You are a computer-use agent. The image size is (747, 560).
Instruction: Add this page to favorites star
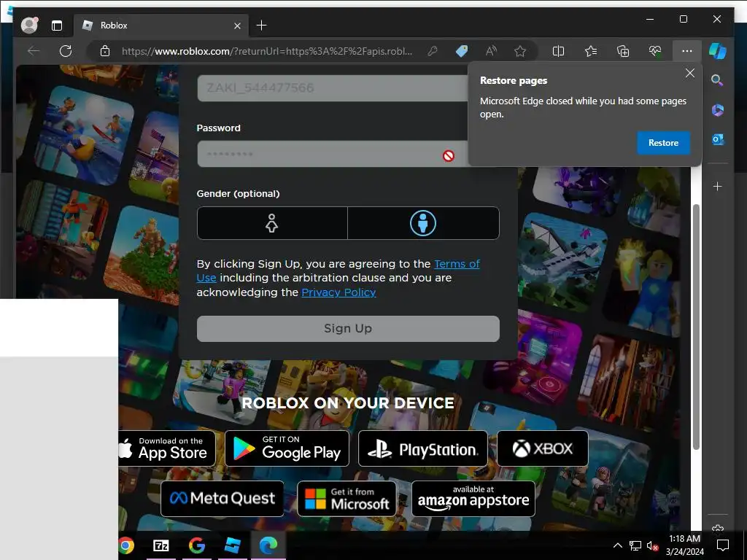520,51
